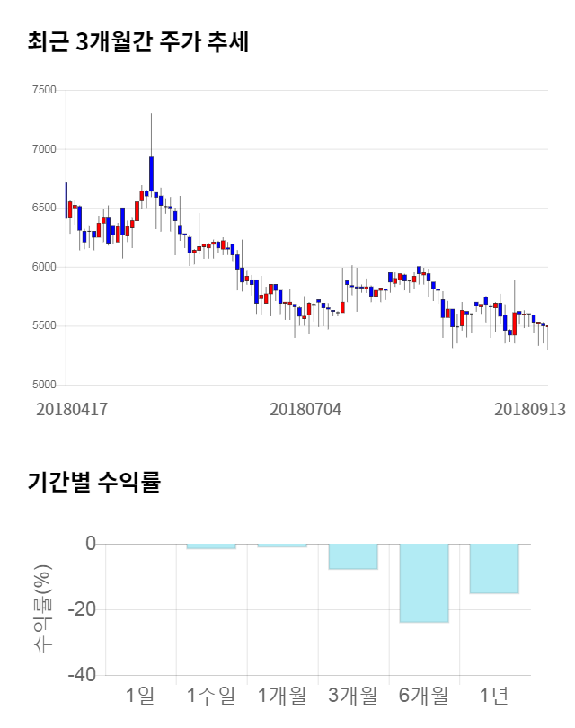Click the 6000 price axis label
This screenshot has height=728, width=575.
[43, 267]
